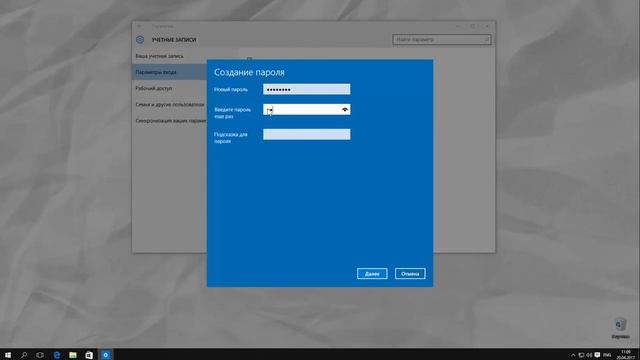Click the 'Подсказка для пароля' hint field
The image size is (640, 360).
[307, 134]
